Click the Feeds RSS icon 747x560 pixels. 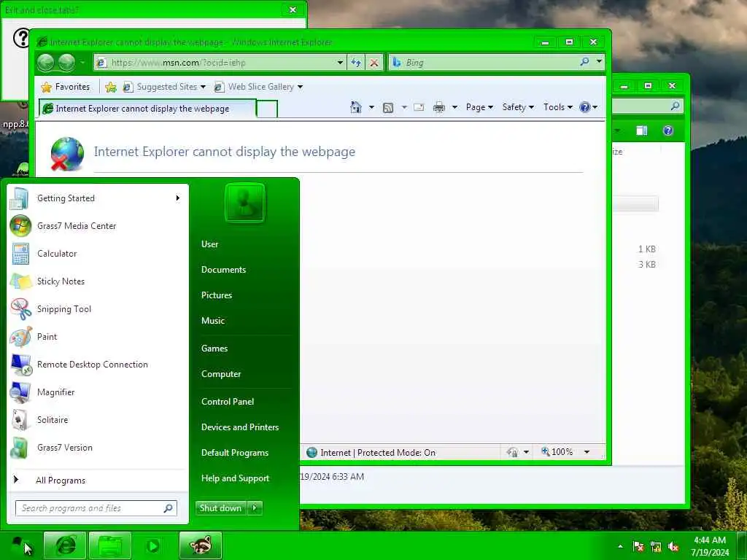click(x=388, y=108)
